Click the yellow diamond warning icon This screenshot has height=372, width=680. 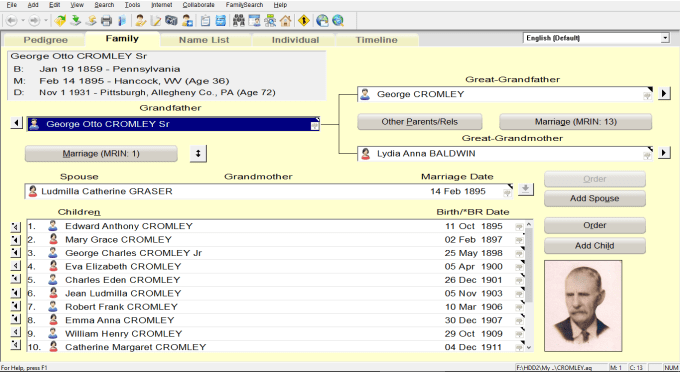[304, 20]
